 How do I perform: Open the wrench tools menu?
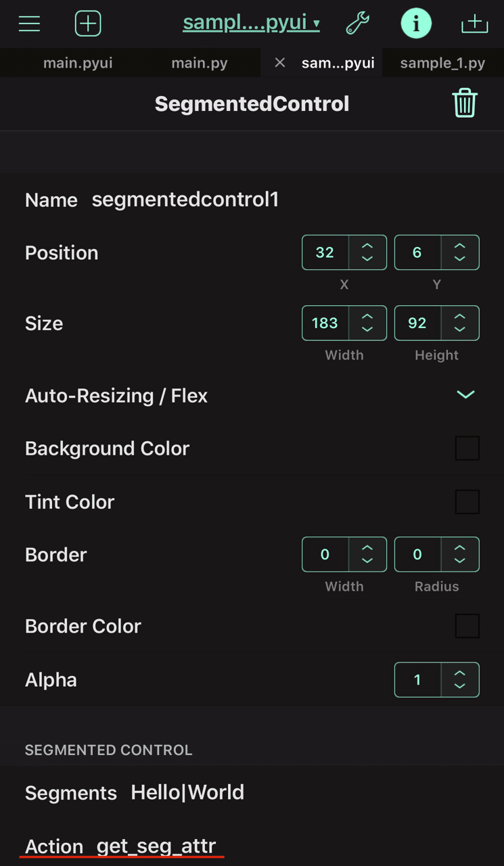coord(357,24)
